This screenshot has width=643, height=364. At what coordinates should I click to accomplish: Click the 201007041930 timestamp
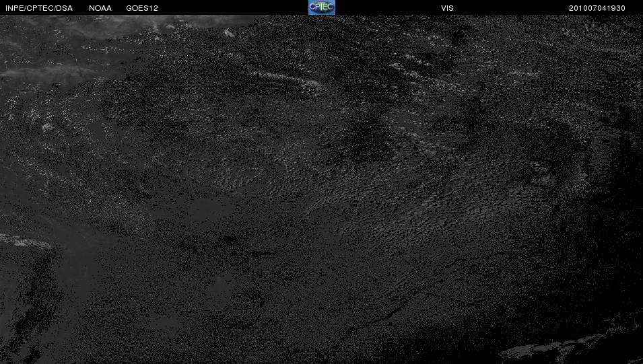pyautogui.click(x=597, y=8)
